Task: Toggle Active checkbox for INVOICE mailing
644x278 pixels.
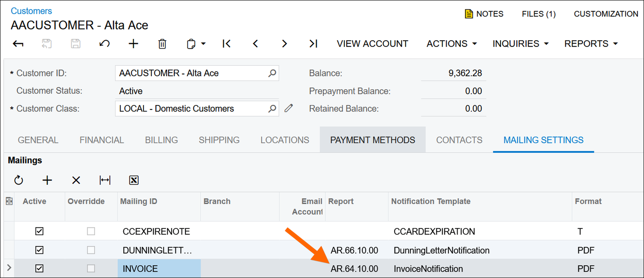Action: (x=39, y=268)
